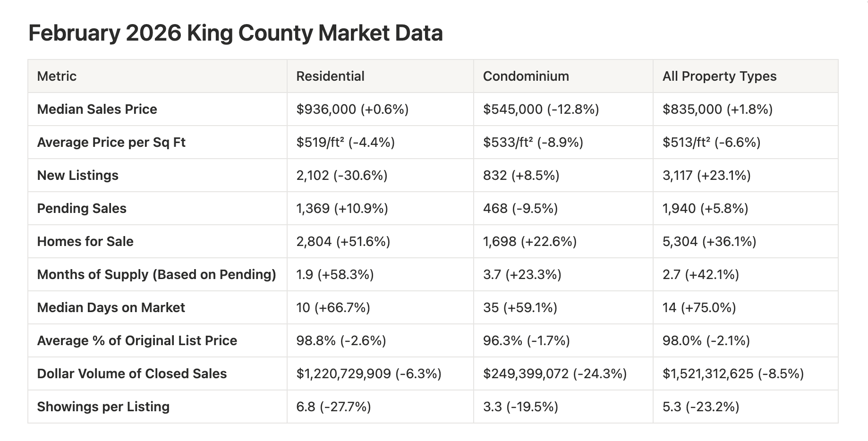
Task: Click the $1,521,312,625 dollar volume cell
Action: [x=733, y=373]
